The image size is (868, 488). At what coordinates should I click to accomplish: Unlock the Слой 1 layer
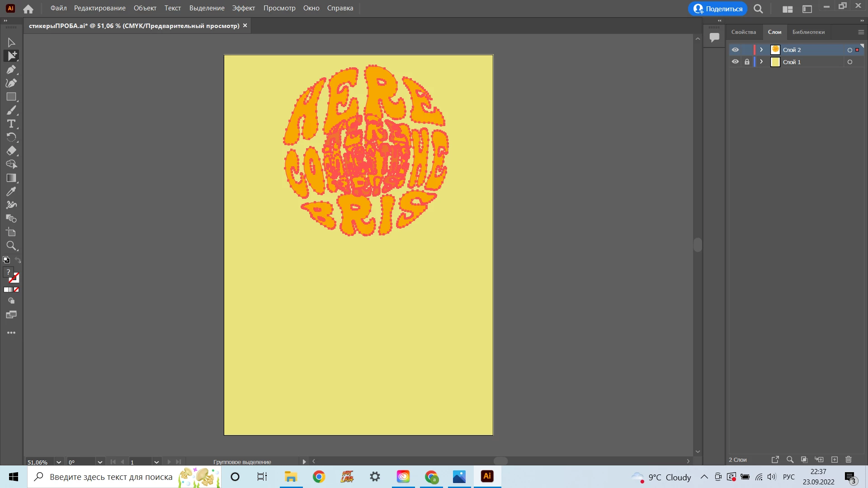click(x=747, y=62)
